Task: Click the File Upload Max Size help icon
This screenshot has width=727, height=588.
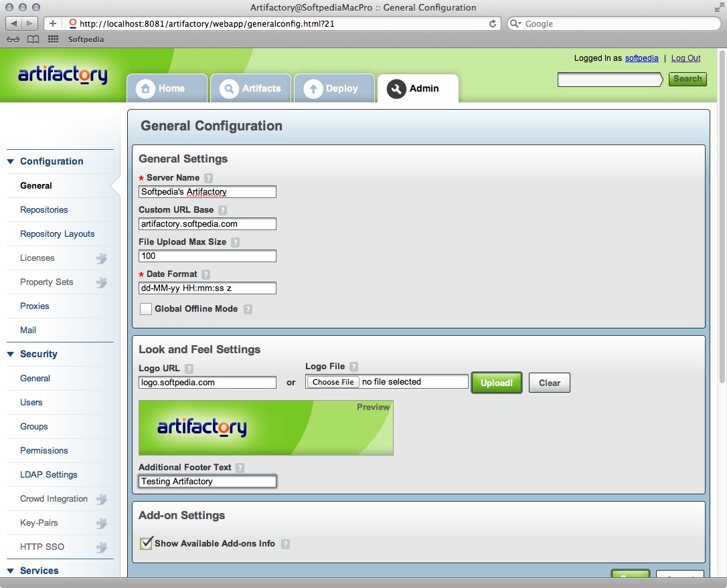Action: [235, 242]
